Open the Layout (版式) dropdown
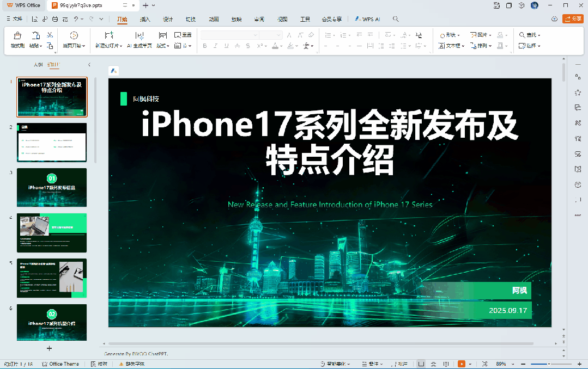This screenshot has height=369, width=588. coord(163,46)
